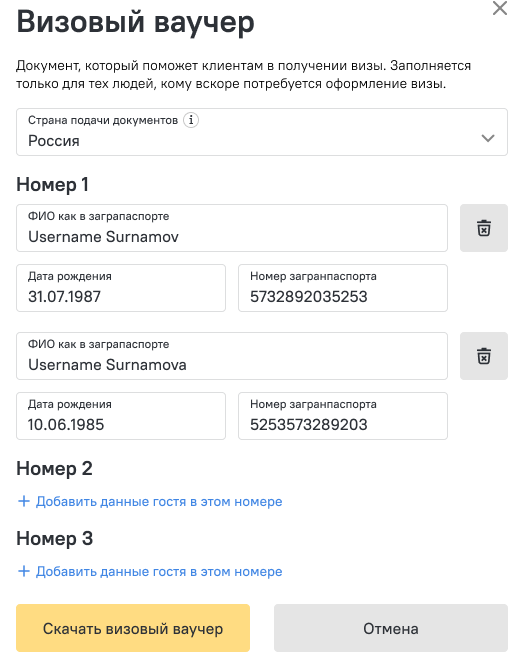Click plus icon under Номер 2

[24, 501]
